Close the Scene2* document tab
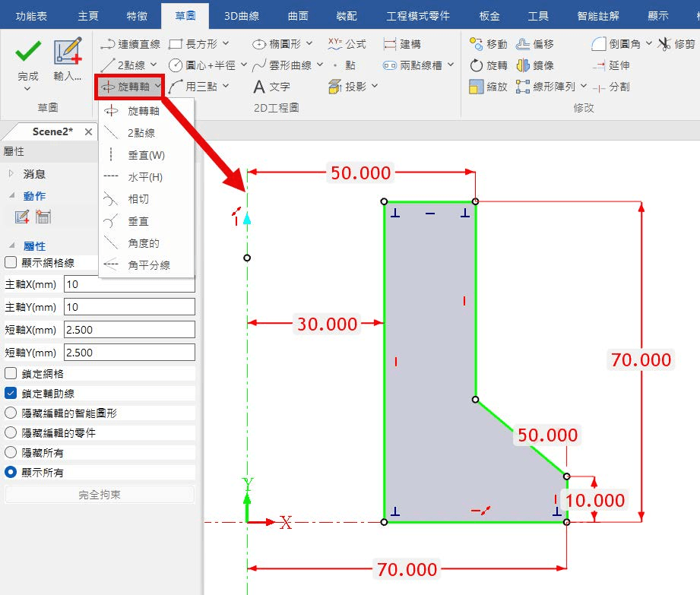 pyautogui.click(x=88, y=131)
